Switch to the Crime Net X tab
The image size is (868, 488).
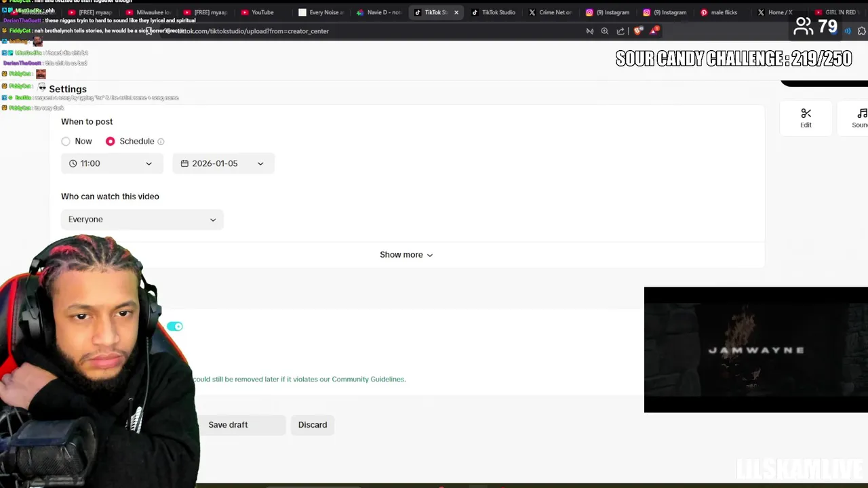point(551,12)
